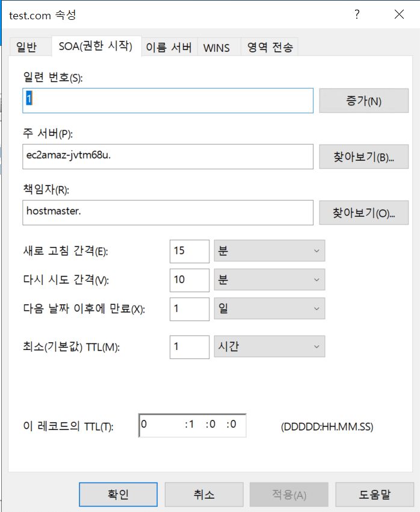Image resolution: width=420 pixels, height=512 pixels.
Task: Expand the expiration unit dropdown showing 일
Action: 269,309
